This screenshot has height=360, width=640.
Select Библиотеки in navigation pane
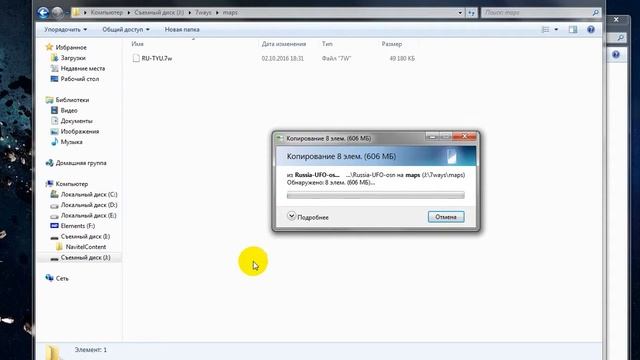[72, 100]
